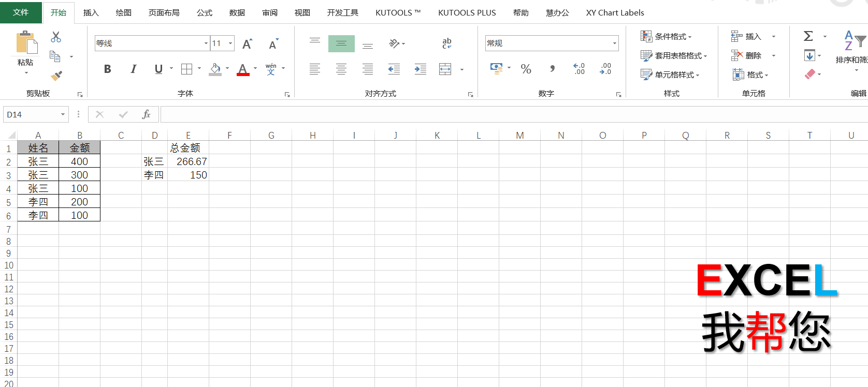Screen dimensions: 868x387
Task: Click the Insert Function fx icon
Action: [x=147, y=114]
